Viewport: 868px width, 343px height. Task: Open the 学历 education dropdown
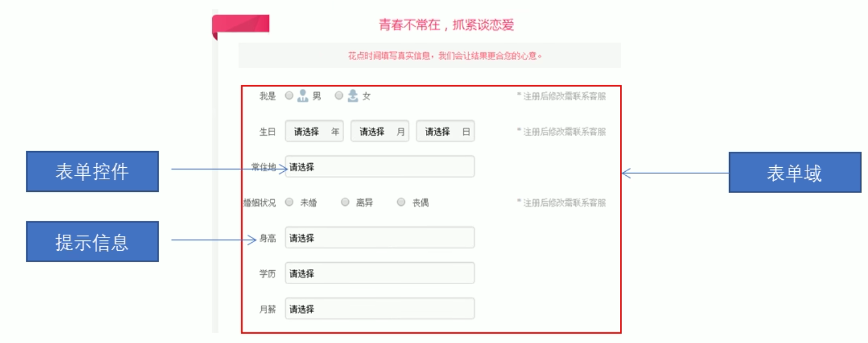tap(380, 273)
